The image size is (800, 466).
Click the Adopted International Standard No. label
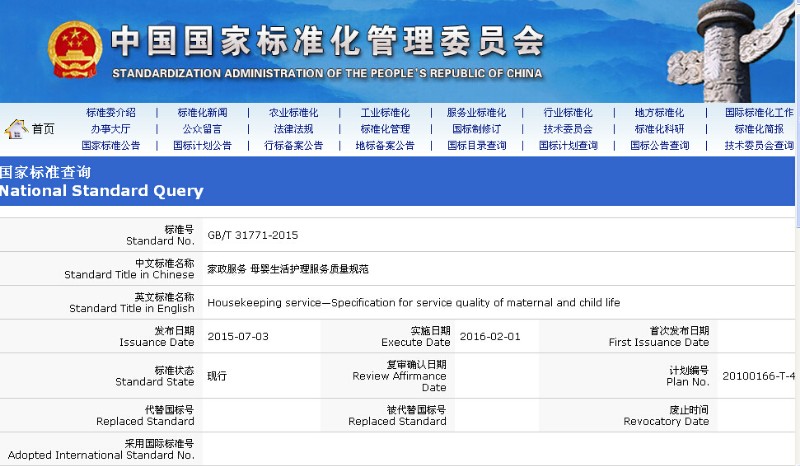pyautogui.click(x=101, y=449)
